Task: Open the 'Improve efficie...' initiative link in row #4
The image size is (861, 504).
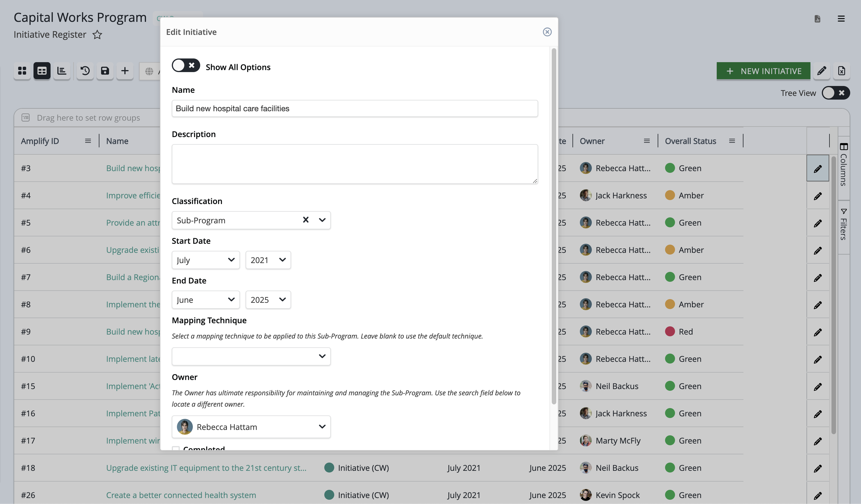Action: click(x=133, y=195)
